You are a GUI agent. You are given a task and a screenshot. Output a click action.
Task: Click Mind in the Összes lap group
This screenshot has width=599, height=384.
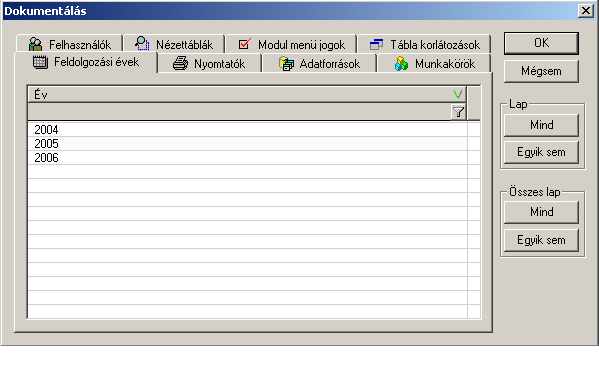[541, 212]
